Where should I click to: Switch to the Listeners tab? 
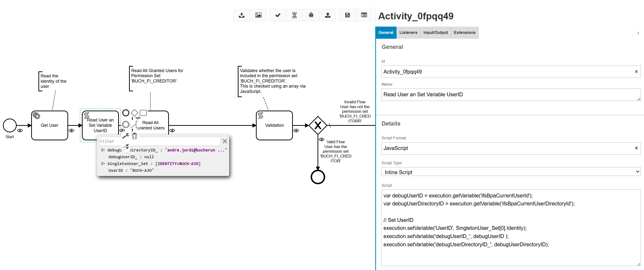[x=408, y=32]
